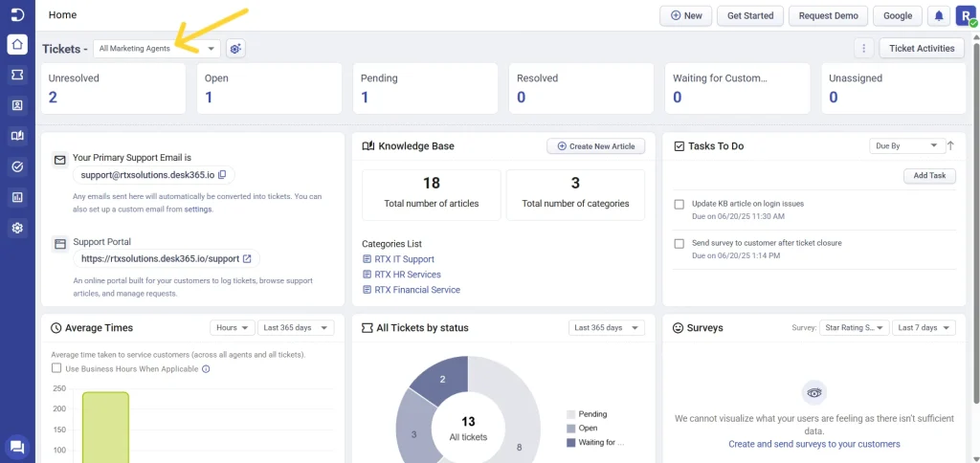Open the Home sidebar icon

(x=17, y=45)
